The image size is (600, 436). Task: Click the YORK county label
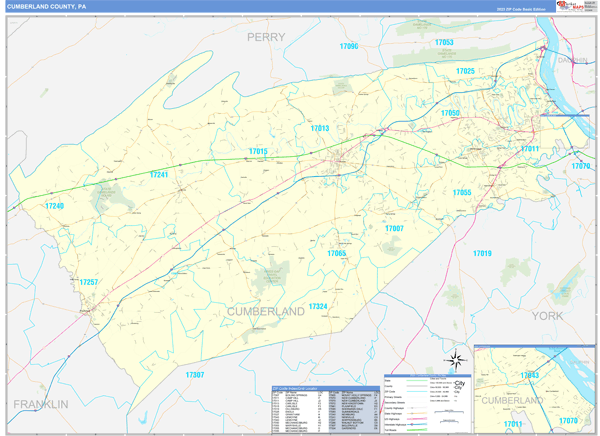[x=549, y=315]
